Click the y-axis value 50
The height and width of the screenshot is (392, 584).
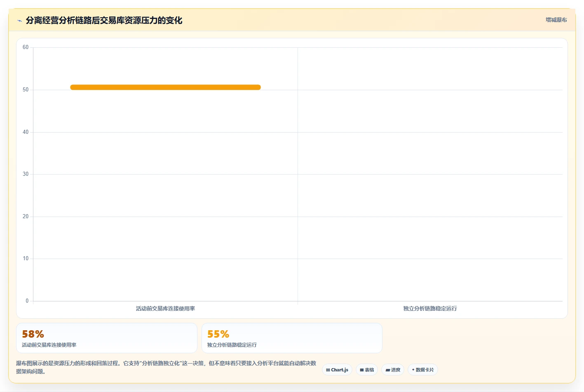26,90
